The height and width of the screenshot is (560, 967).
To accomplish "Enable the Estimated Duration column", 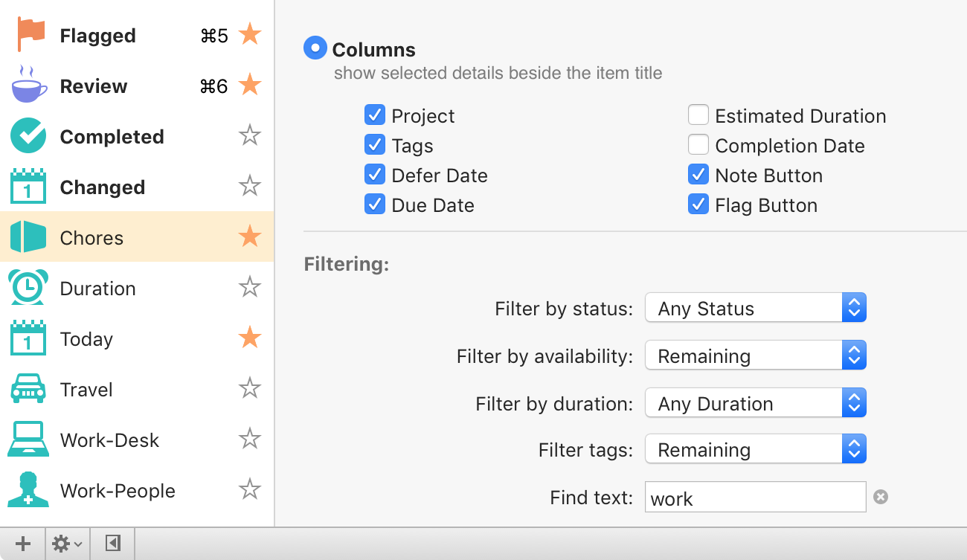I will [698, 115].
